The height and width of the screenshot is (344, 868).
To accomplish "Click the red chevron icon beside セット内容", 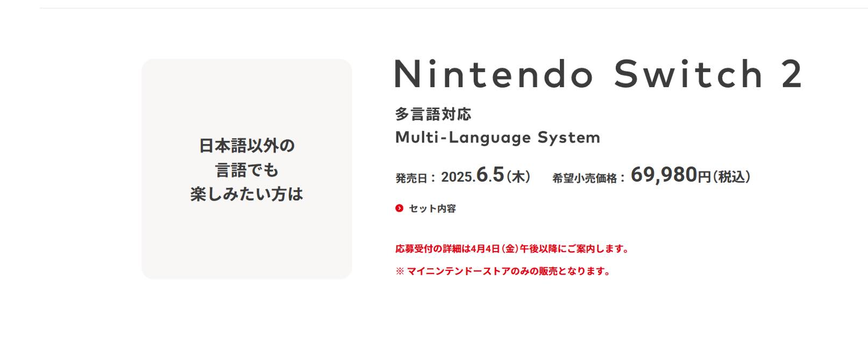I will tap(399, 208).
